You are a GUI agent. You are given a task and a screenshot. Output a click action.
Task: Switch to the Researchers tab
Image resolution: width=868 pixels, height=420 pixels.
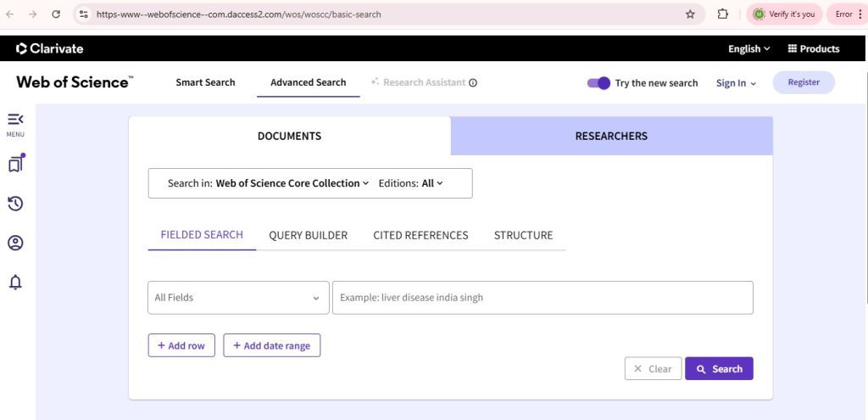611,136
